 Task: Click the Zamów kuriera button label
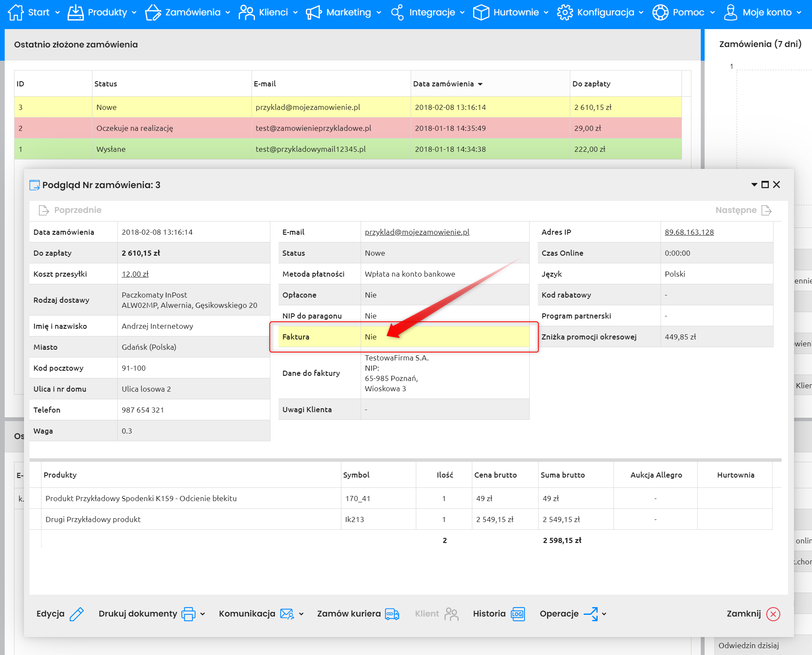click(x=349, y=614)
